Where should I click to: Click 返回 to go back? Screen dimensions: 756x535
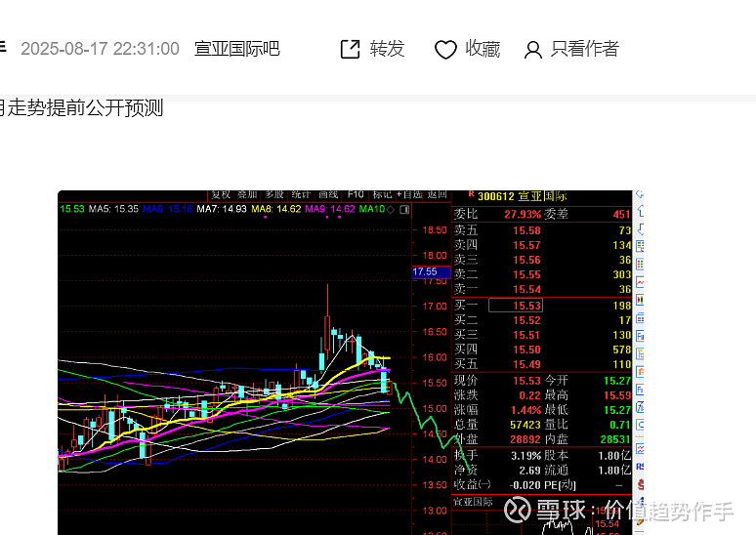[437, 194]
